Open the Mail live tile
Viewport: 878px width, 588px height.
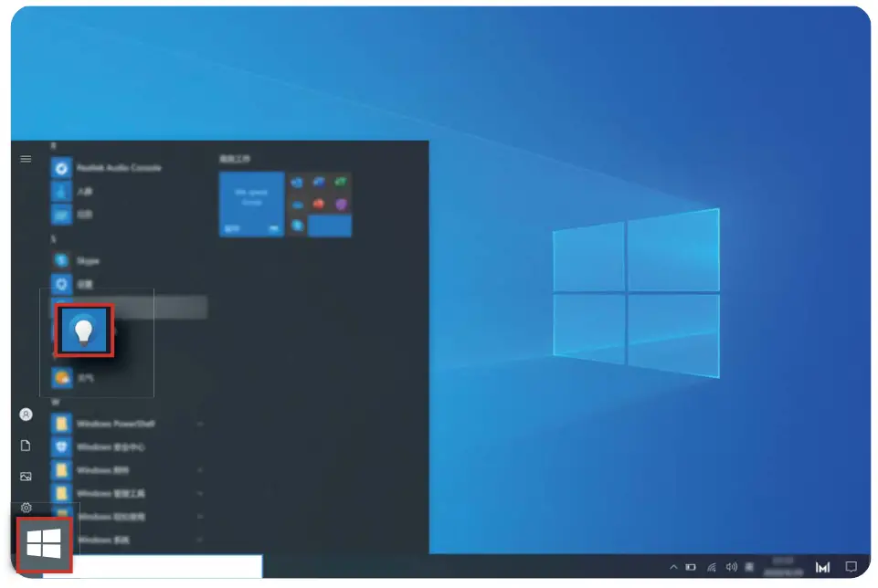coord(252,205)
